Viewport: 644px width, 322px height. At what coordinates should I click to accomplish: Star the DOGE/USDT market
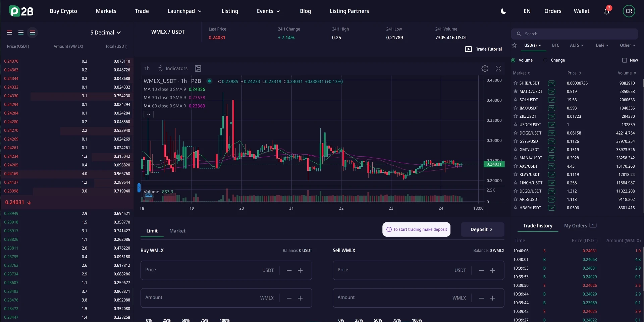click(x=516, y=133)
